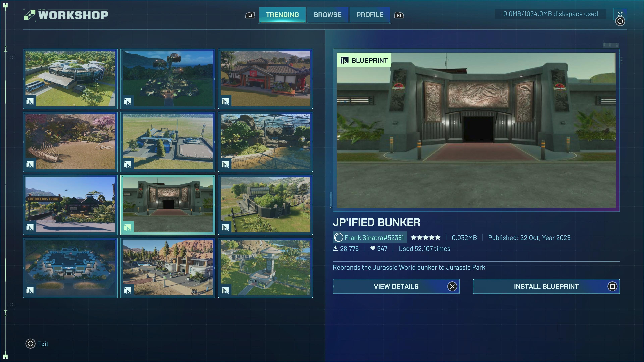This screenshot has height=362, width=644.
Task: Select the Cretaceous Cruise thumbnail
Action: point(70,205)
